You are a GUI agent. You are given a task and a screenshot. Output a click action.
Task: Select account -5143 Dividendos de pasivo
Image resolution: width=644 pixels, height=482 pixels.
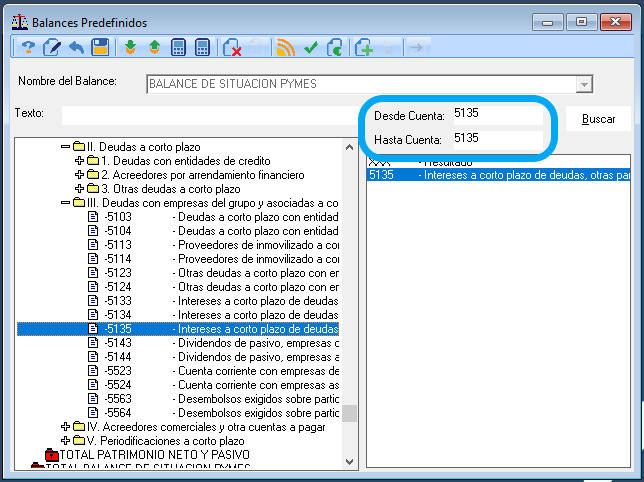[x=213, y=343]
